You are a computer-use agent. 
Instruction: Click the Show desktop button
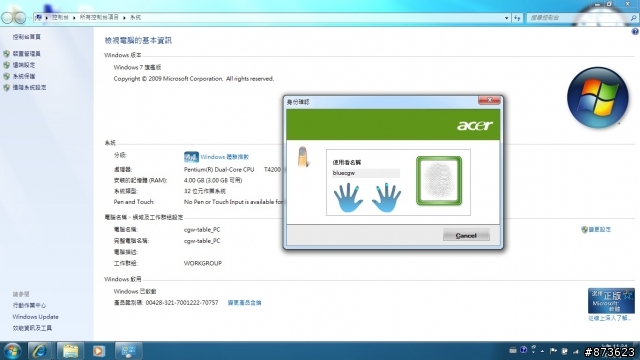(638, 351)
